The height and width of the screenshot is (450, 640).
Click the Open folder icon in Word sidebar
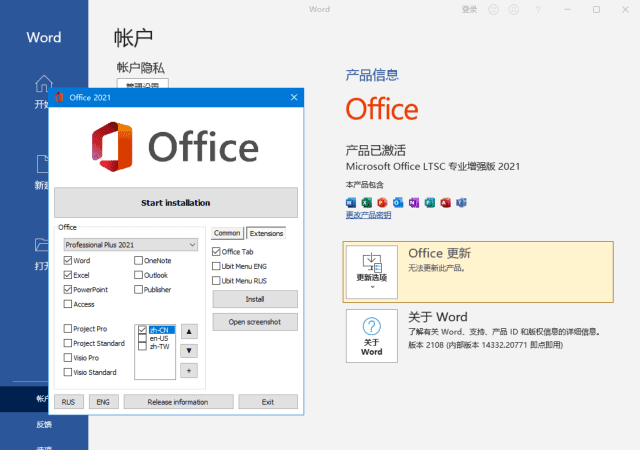42,245
